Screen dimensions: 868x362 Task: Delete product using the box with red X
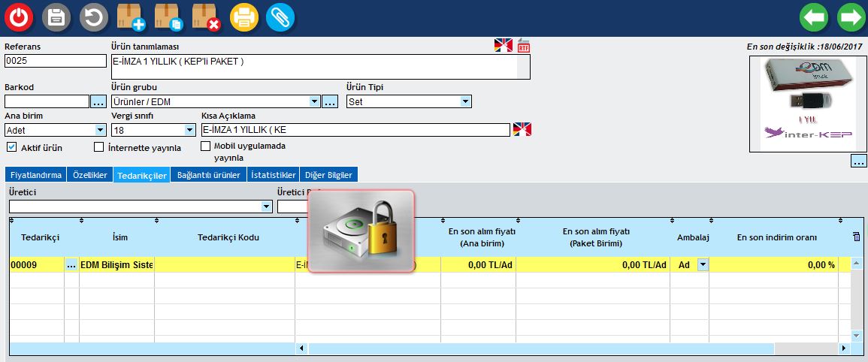coord(206,17)
